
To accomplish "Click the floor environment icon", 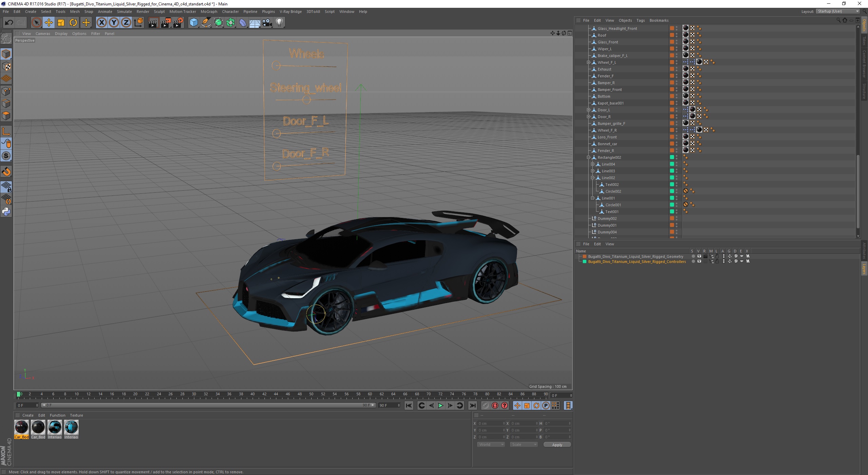I will 255,23.
